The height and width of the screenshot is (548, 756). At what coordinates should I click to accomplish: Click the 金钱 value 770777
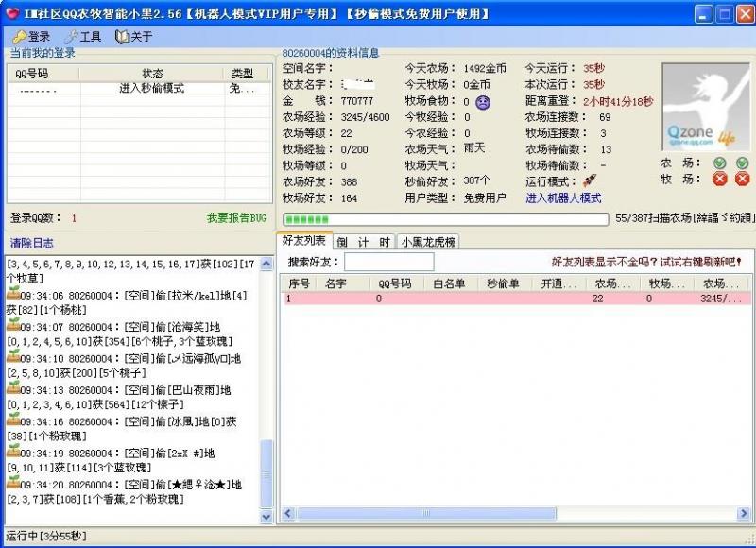357,101
